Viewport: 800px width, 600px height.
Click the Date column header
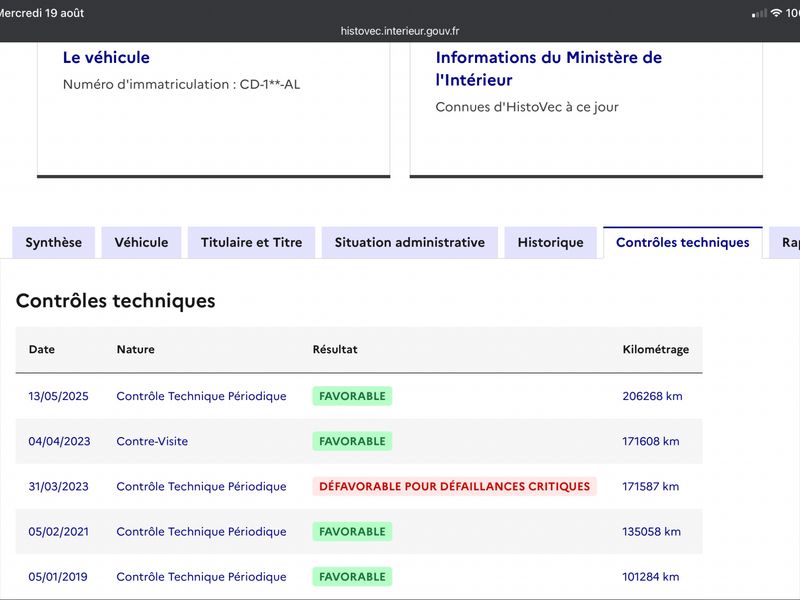42,349
